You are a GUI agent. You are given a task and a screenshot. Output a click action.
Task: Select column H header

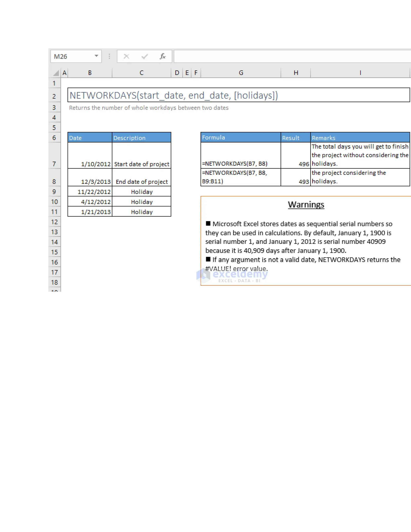[296, 73]
